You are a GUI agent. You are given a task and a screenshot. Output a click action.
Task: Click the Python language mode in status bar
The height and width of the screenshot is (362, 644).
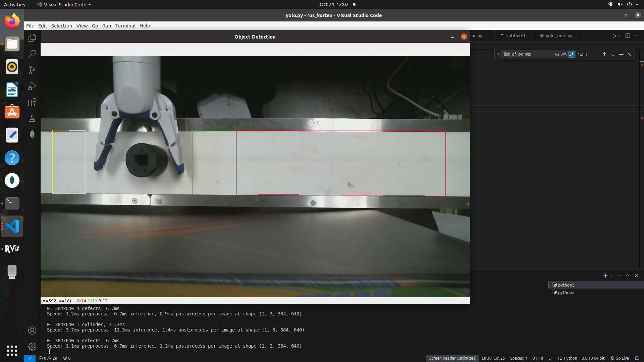tap(570, 358)
